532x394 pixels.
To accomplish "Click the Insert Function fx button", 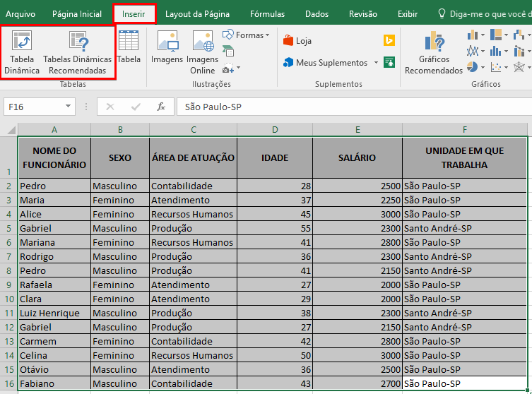I will coord(161,107).
